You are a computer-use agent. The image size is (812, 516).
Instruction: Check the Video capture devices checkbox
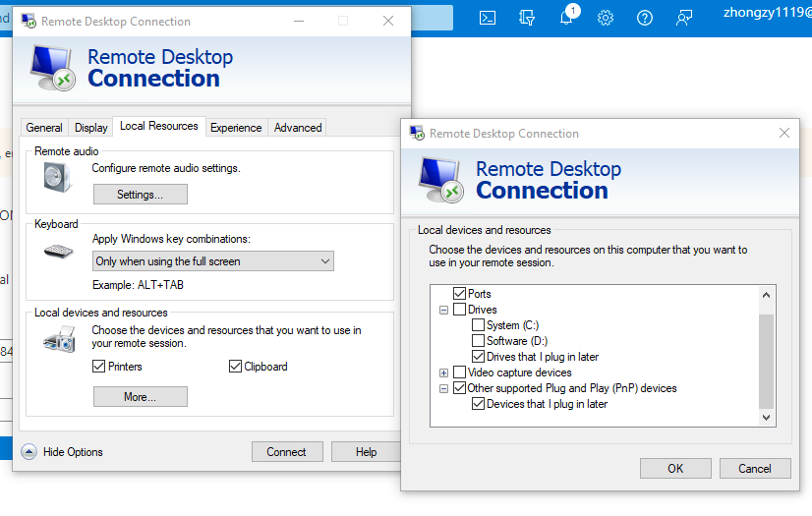[x=459, y=373]
